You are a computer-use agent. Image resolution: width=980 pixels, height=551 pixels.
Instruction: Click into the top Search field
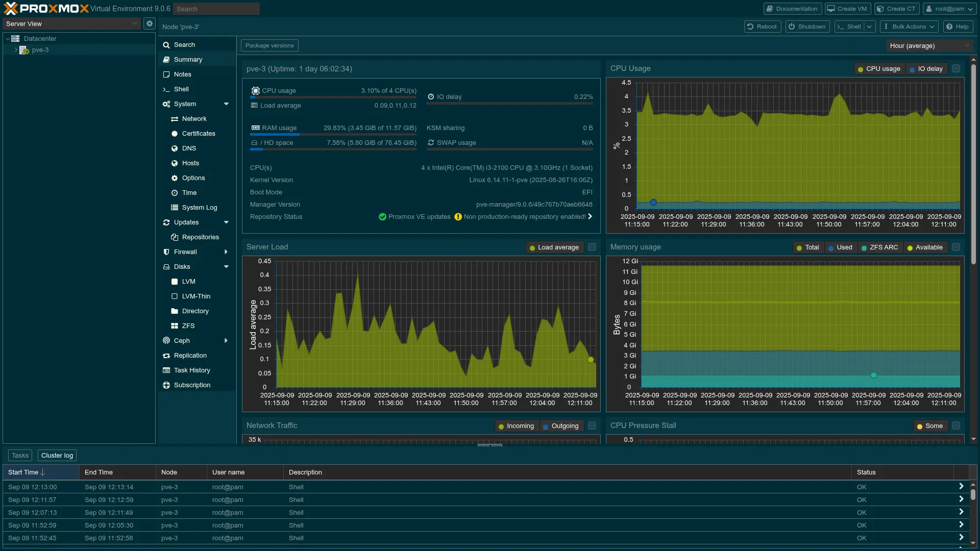216,9
